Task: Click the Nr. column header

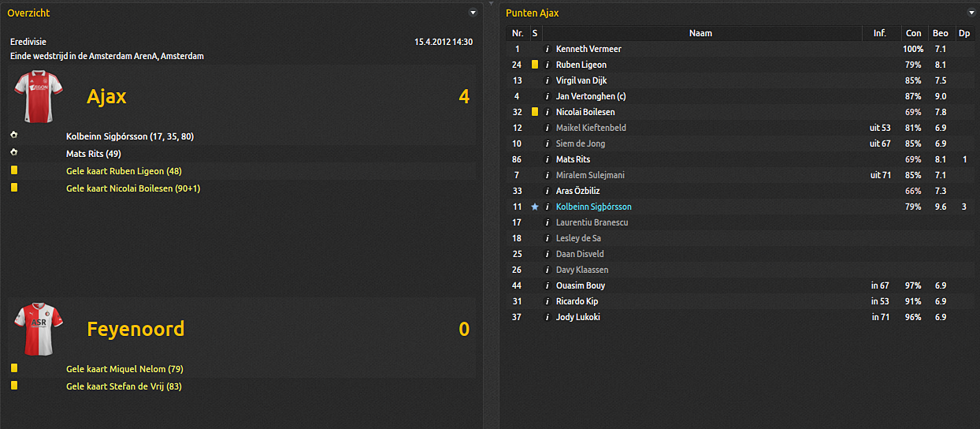Action: pos(518,33)
